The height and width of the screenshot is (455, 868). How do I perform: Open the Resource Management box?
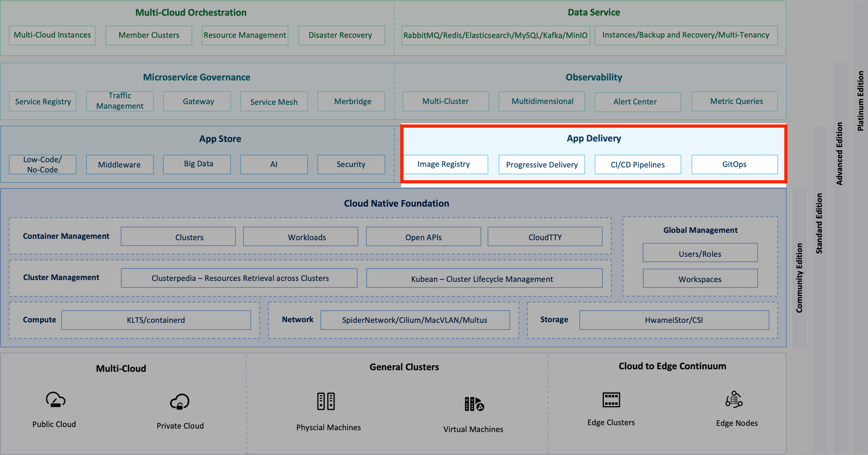[245, 35]
